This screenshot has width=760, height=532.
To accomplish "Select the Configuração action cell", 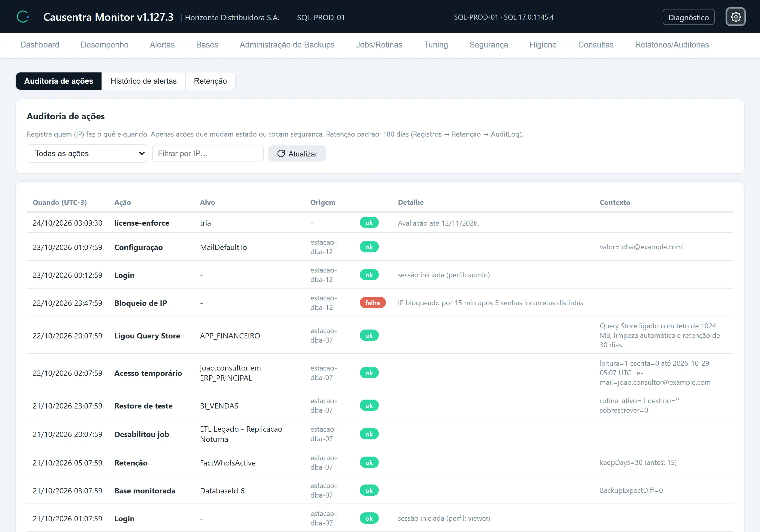I will click(138, 247).
